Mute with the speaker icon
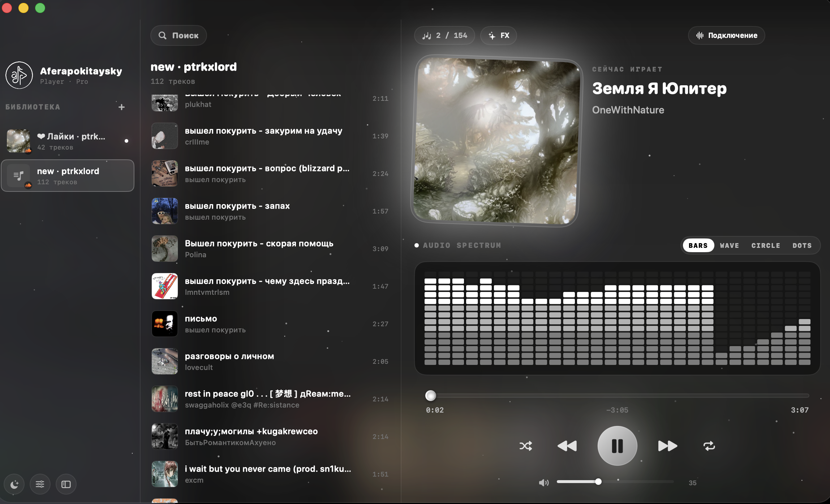Screen dimensions: 830x504 (x=544, y=483)
